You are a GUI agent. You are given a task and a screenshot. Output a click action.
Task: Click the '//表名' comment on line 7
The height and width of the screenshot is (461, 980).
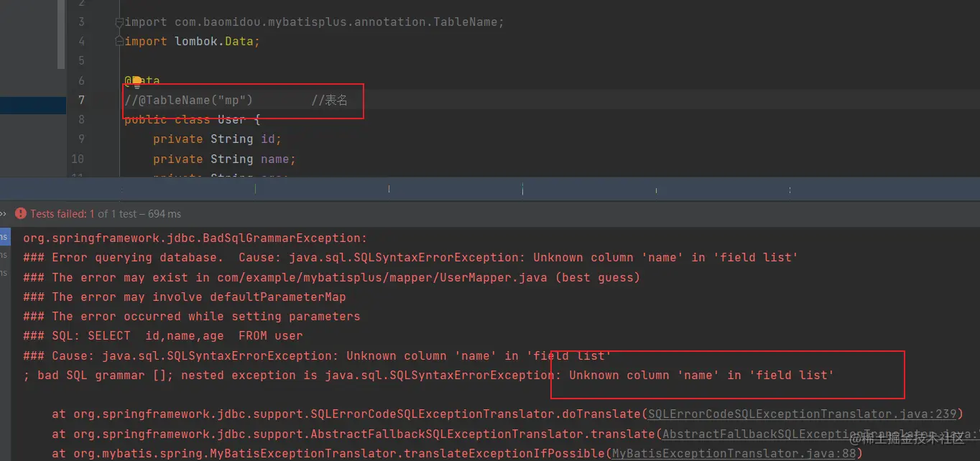(329, 100)
